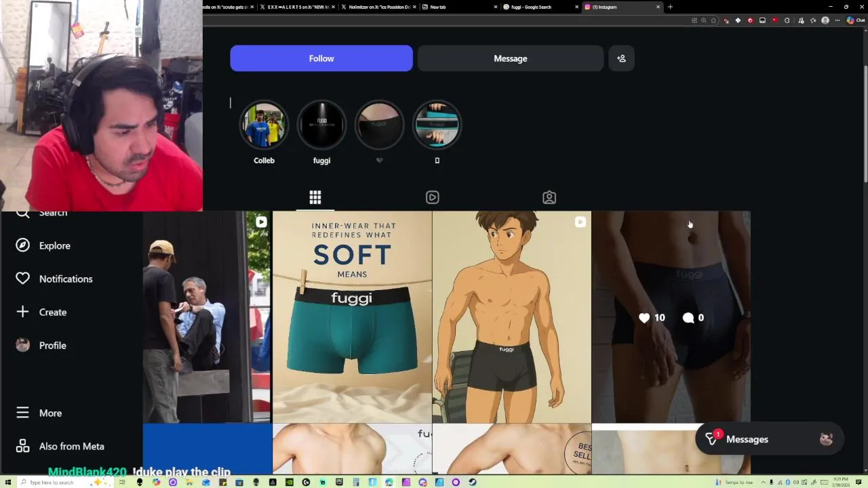Open the fourth story highlight with packaging
Screen dimensions: 868x488
click(x=437, y=125)
